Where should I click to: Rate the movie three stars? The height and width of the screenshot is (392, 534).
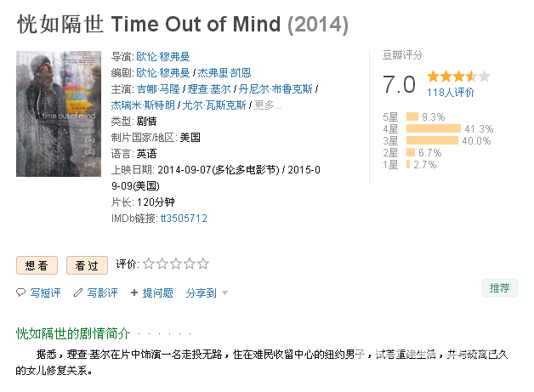click(176, 264)
